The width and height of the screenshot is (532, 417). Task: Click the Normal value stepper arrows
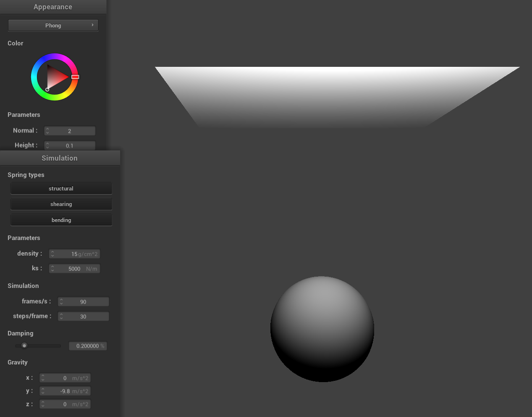pos(47,131)
